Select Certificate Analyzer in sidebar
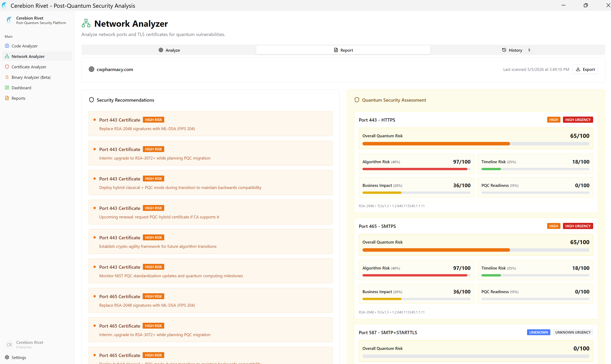The image size is (611, 364). (37, 67)
